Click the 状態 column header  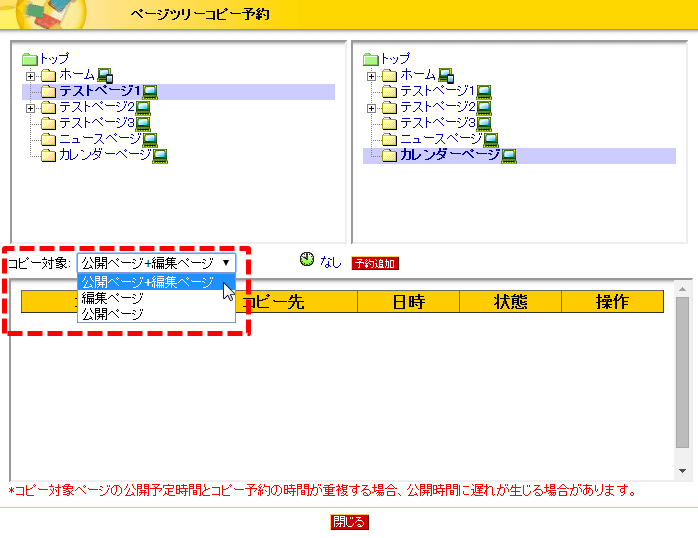click(x=510, y=302)
